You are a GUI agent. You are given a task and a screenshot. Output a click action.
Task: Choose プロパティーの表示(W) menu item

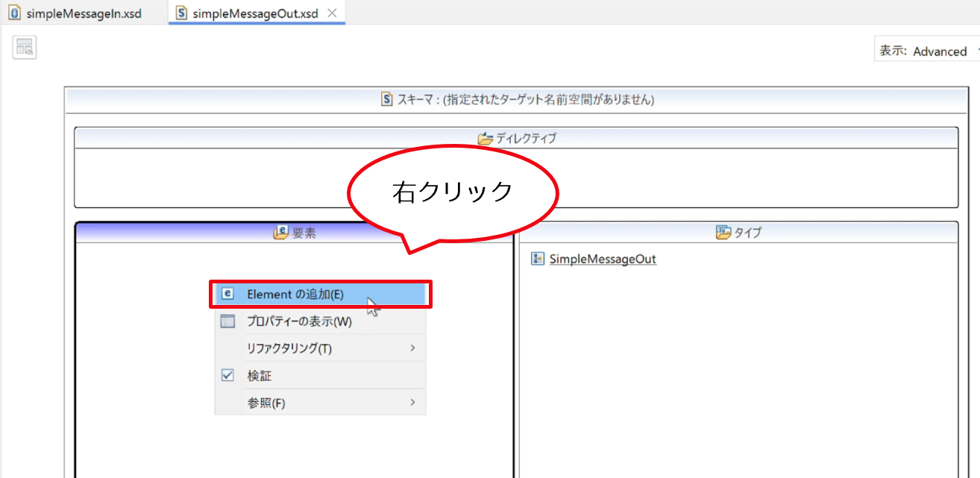(x=320, y=321)
